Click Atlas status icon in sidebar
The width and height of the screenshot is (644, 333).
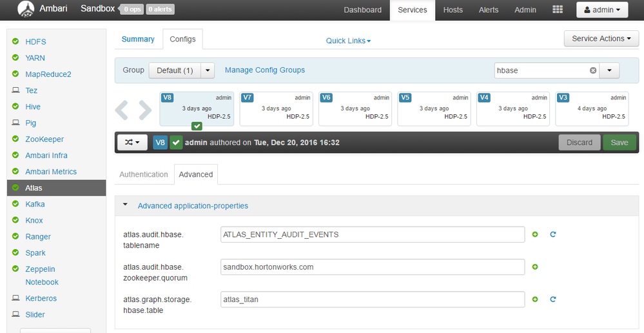click(x=15, y=187)
